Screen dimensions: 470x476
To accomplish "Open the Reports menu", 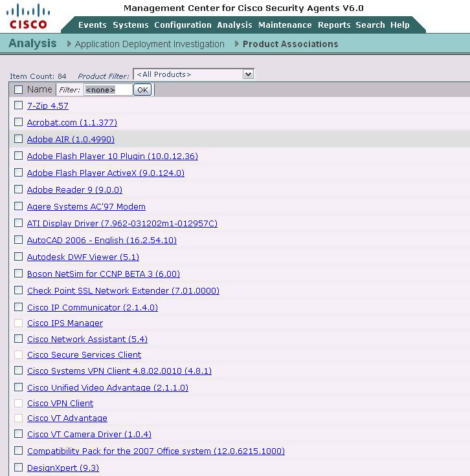I will coord(334,25).
